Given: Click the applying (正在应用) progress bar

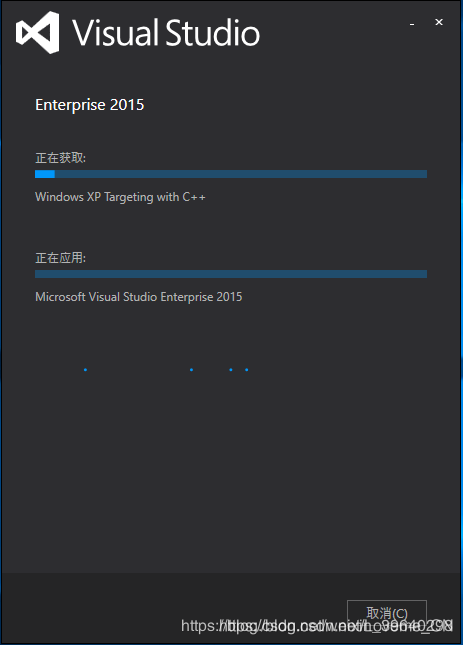Looking at the screenshot, I should 231,274.
